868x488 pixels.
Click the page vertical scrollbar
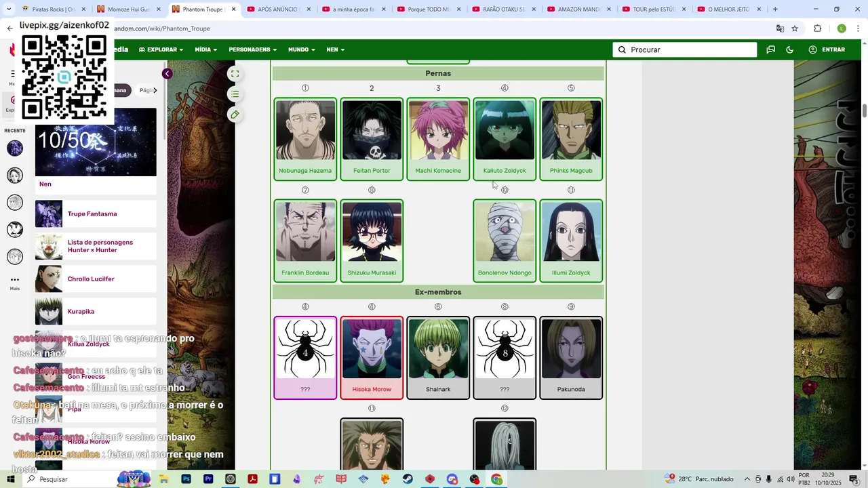click(864, 111)
